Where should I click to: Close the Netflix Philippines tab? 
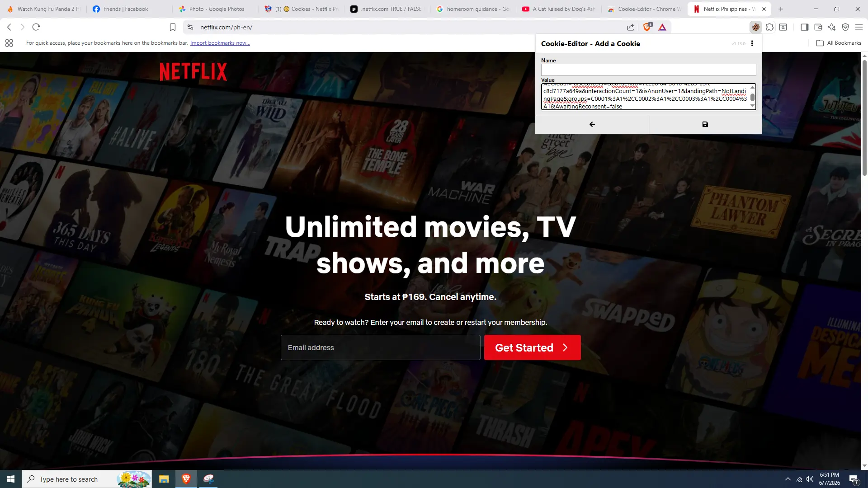pos(764,9)
